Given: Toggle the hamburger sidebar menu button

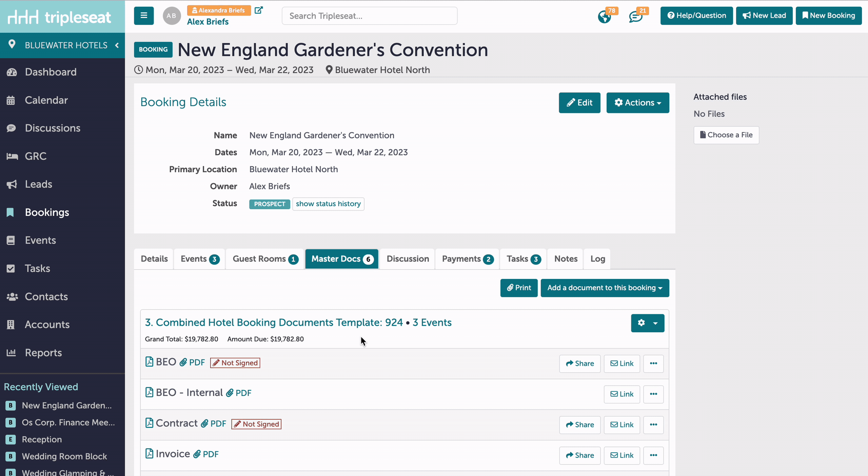Looking at the screenshot, I should point(144,16).
